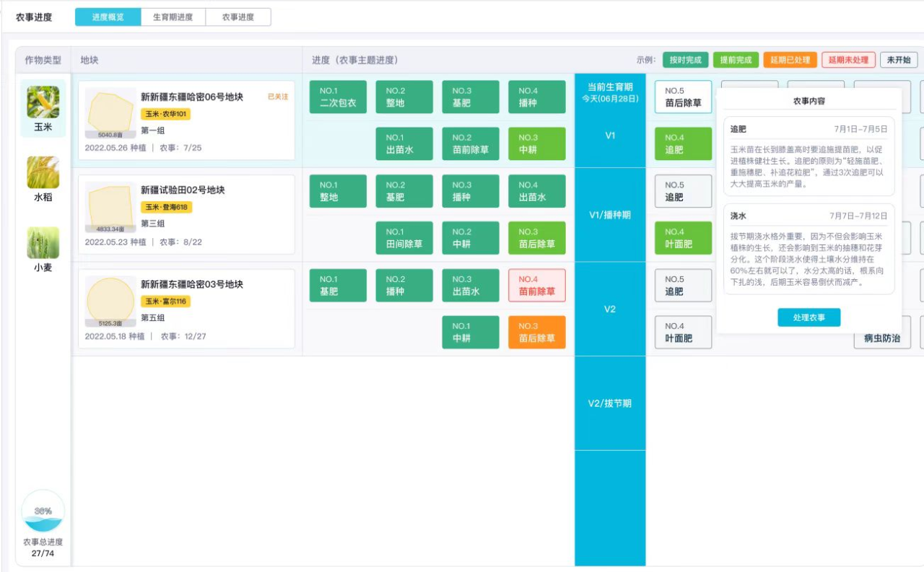Screen dimensions: 924x572
Task: Select the 病虫防治 task block
Action: [x=882, y=338]
